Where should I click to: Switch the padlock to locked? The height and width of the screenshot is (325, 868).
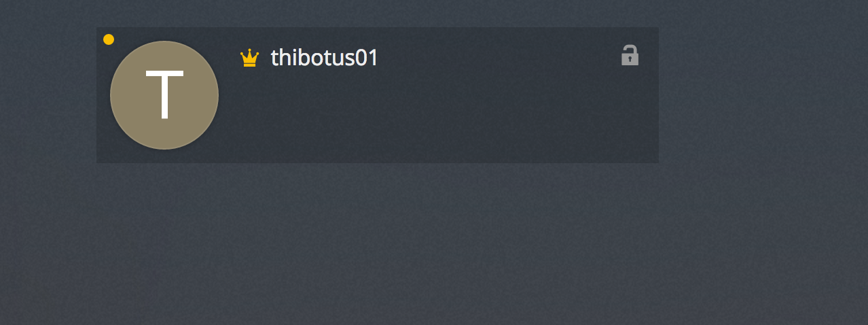coord(630,55)
